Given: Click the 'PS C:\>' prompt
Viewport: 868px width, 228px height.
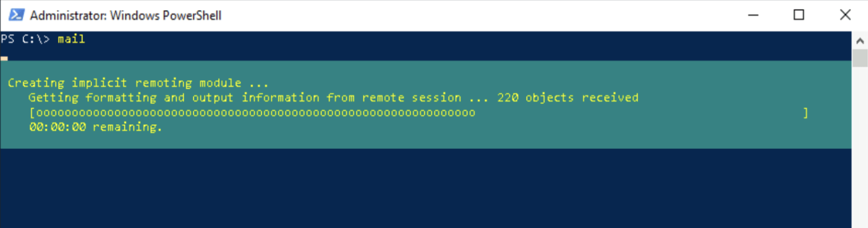Looking at the screenshot, I should [x=25, y=39].
